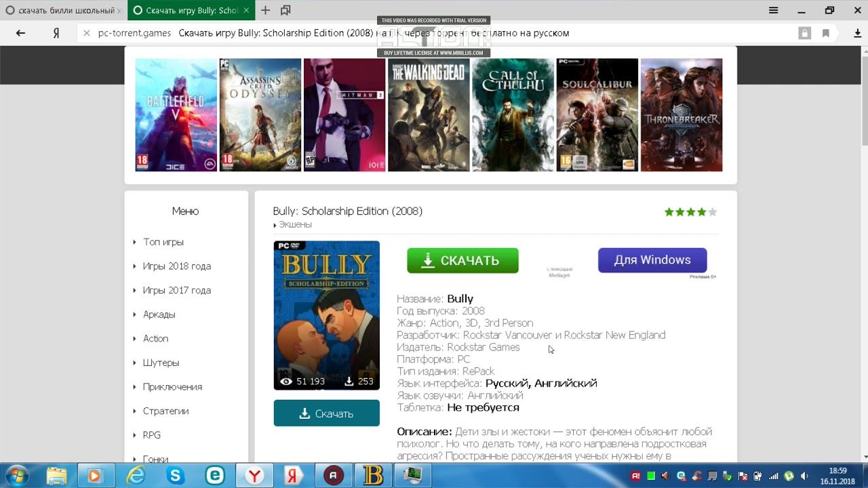Select the Скачать игру Bully tab

[x=191, y=11]
